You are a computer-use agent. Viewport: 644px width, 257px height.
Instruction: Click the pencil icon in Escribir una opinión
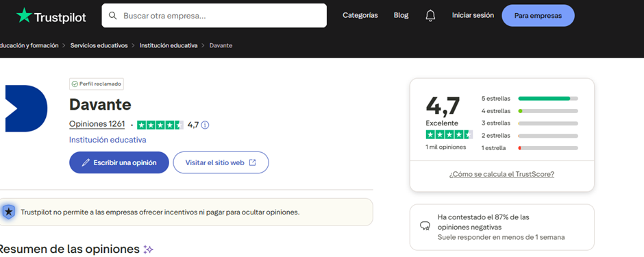[x=86, y=162]
